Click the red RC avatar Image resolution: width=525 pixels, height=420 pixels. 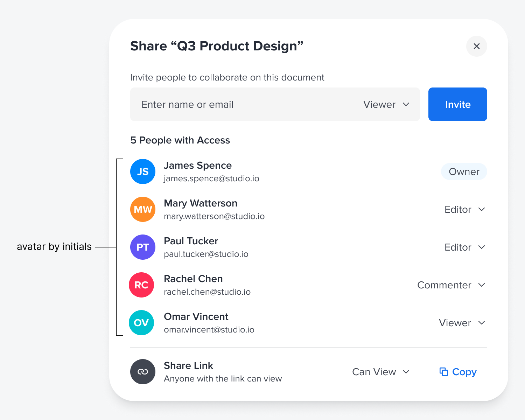[x=141, y=285]
